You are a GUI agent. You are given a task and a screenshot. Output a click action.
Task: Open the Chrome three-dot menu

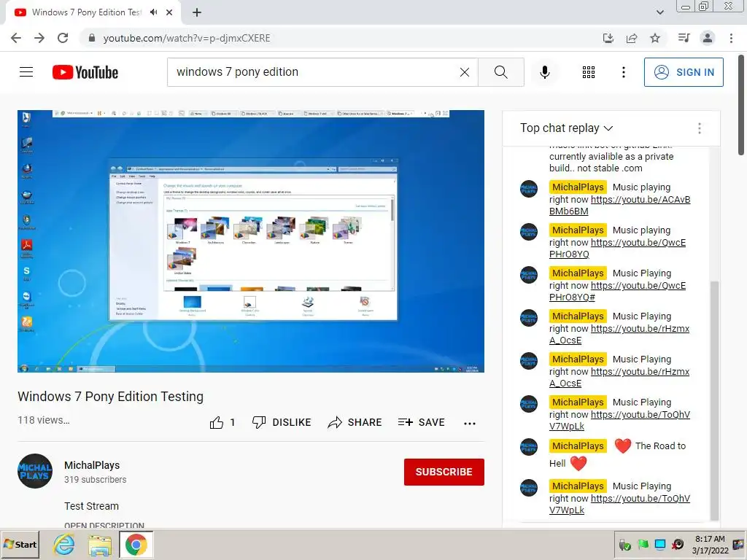click(x=731, y=38)
